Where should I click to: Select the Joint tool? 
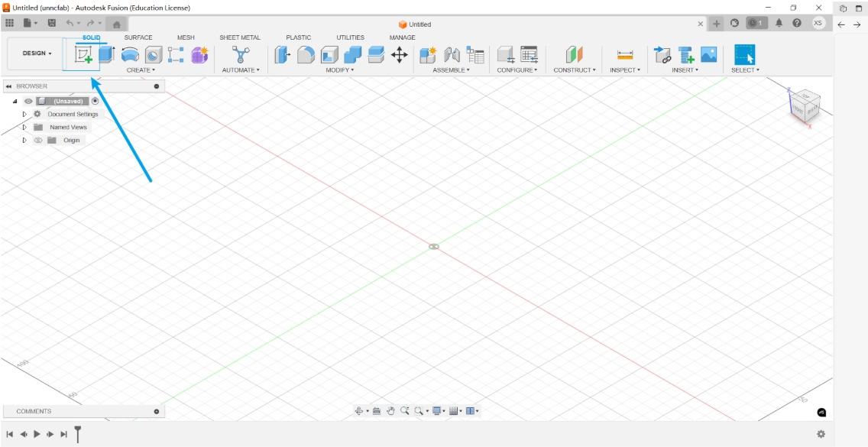point(452,55)
